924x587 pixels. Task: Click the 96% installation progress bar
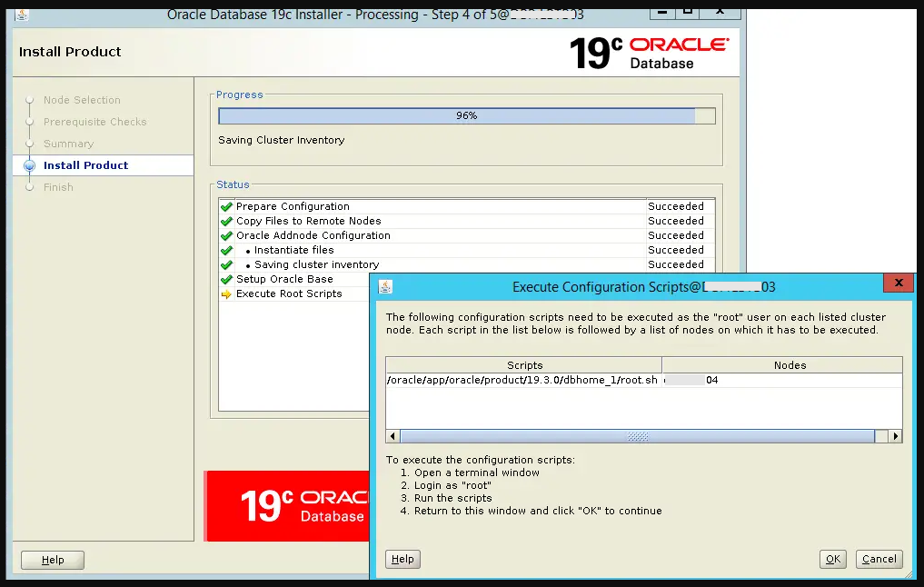[x=467, y=115]
